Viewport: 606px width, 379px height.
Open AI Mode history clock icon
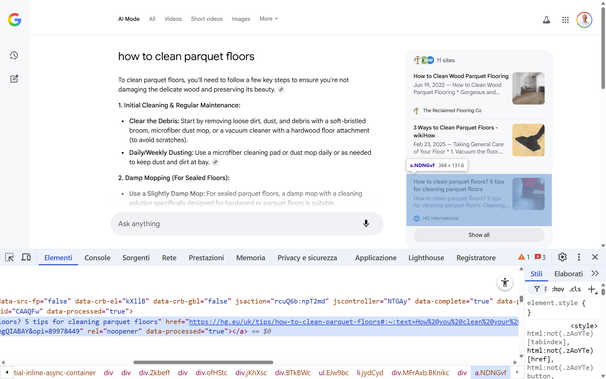14,55
